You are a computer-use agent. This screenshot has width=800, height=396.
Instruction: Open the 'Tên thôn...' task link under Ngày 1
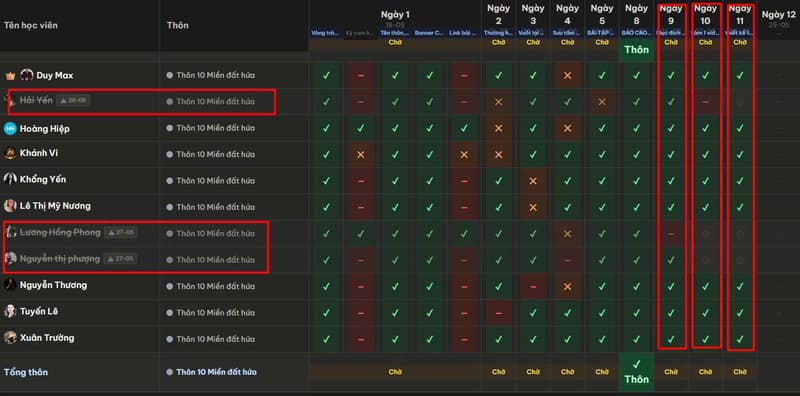[394, 33]
